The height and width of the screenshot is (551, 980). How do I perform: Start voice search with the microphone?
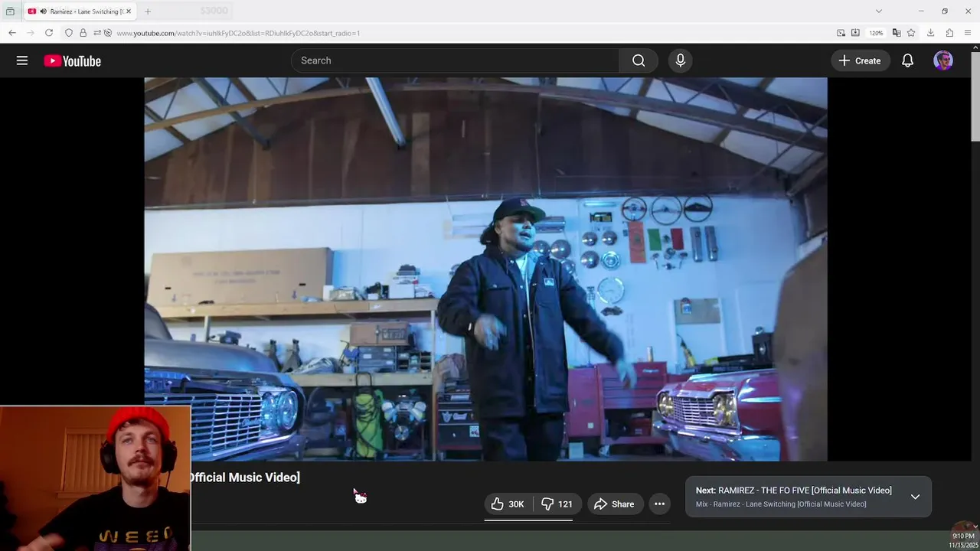680,60
